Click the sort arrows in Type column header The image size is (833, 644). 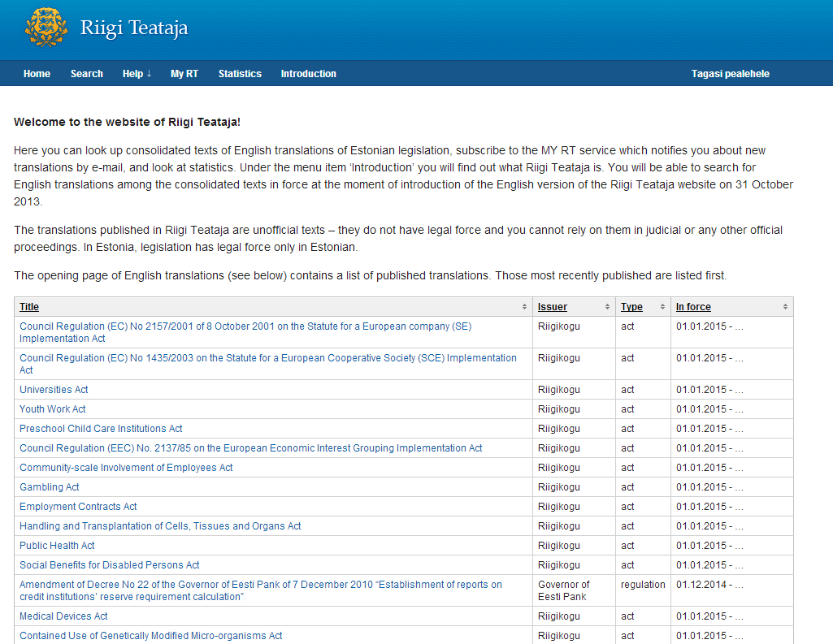point(662,307)
